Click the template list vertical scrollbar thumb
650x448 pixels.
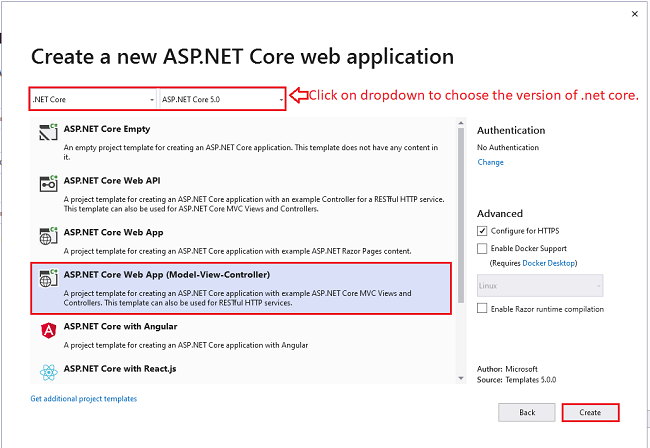point(461,216)
